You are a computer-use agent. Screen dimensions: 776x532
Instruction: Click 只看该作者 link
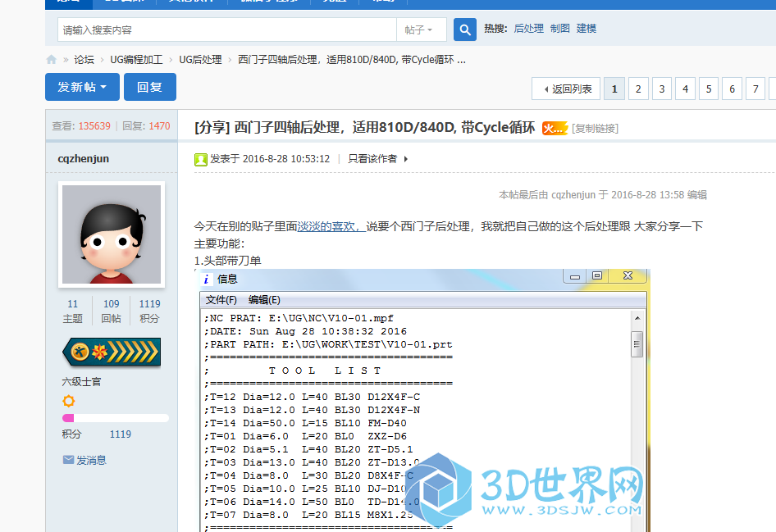point(372,159)
